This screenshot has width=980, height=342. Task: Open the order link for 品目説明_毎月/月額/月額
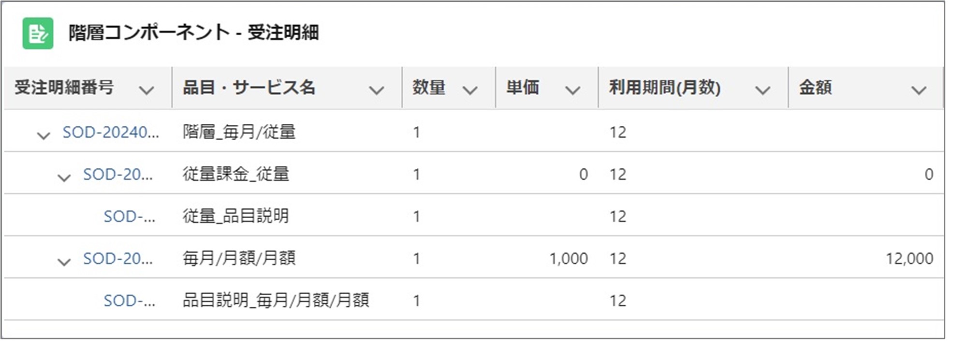(x=129, y=300)
